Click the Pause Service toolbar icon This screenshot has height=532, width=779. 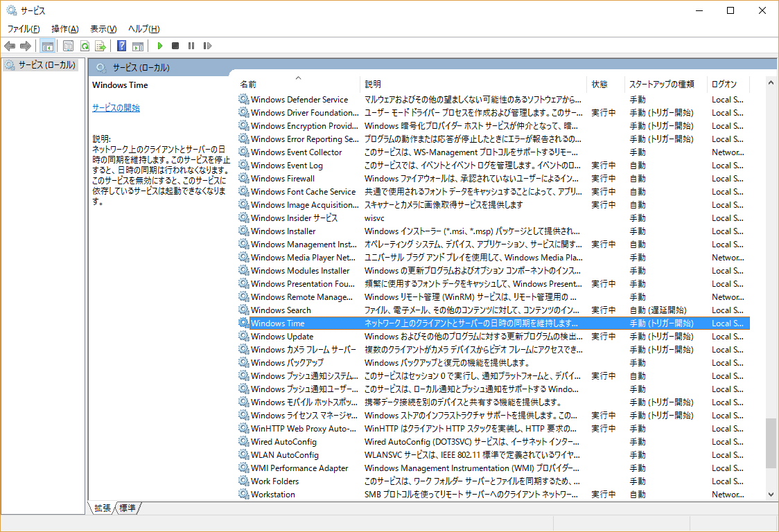(191, 46)
